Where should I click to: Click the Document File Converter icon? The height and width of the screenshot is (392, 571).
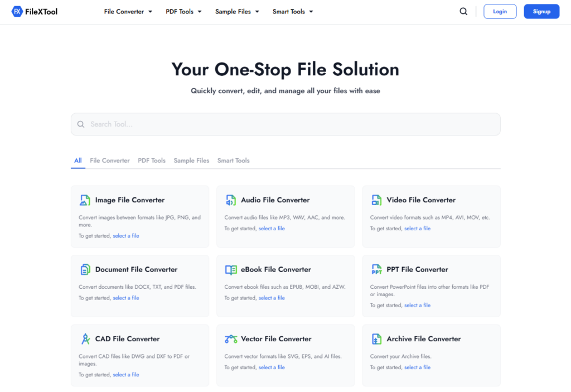(85, 269)
